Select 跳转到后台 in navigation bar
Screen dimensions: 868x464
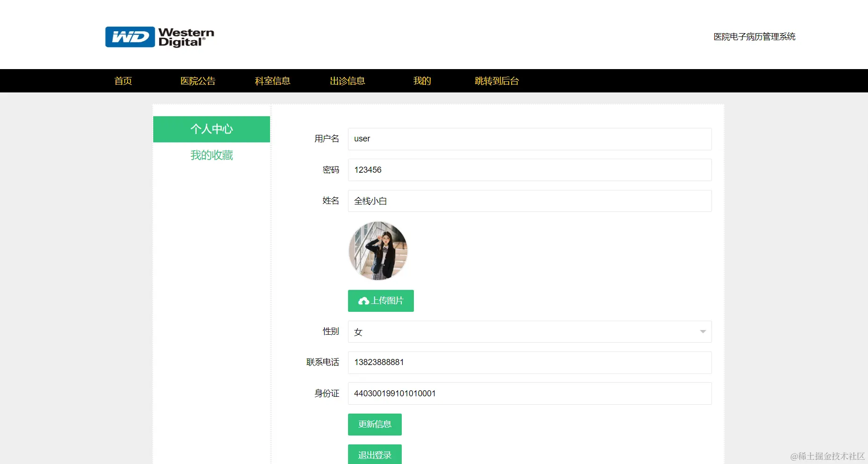[x=497, y=81]
